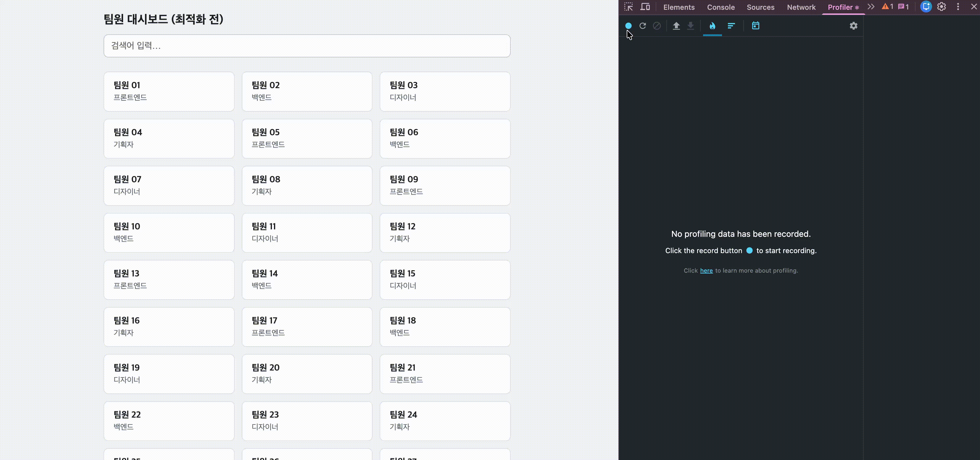Clear profiling data
Viewport: 980px width, 460px height.
pyautogui.click(x=657, y=26)
